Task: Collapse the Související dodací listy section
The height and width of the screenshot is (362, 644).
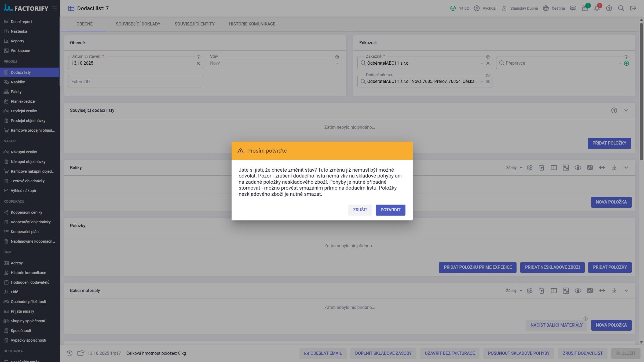Action: (626, 110)
